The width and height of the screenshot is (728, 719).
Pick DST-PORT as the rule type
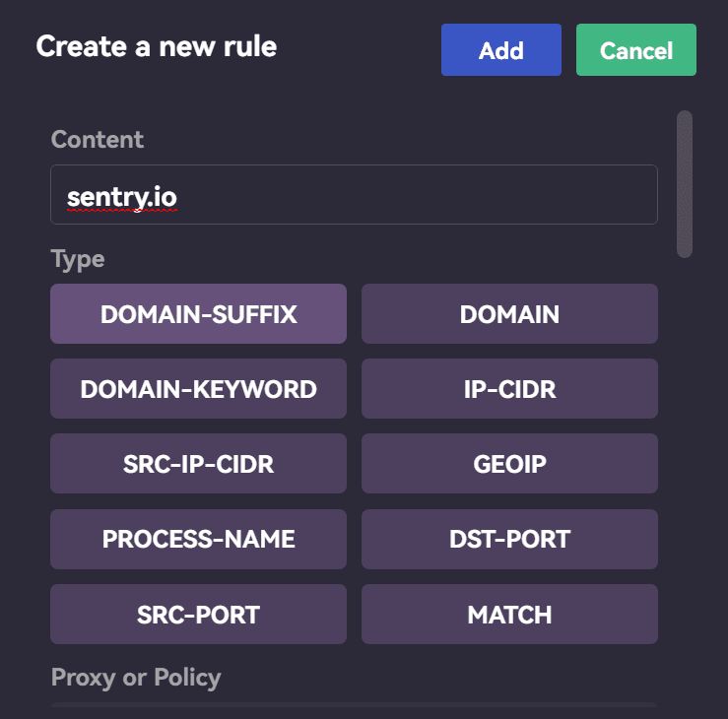(509, 539)
